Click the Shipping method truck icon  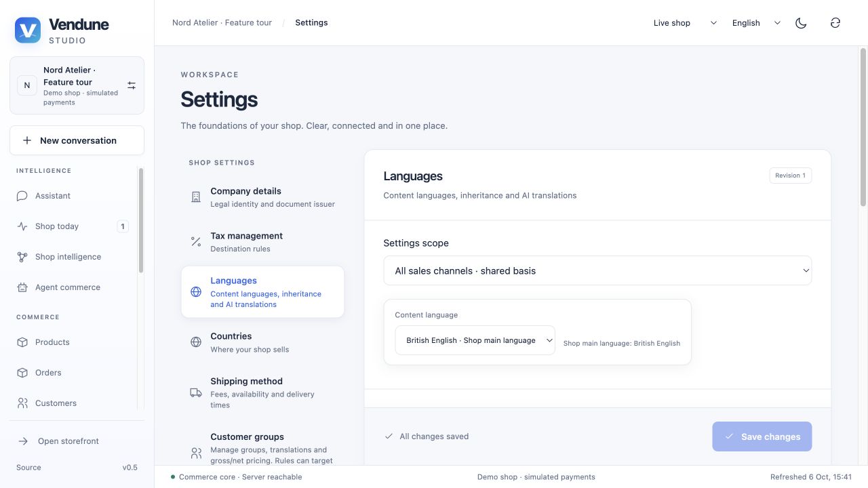(196, 392)
